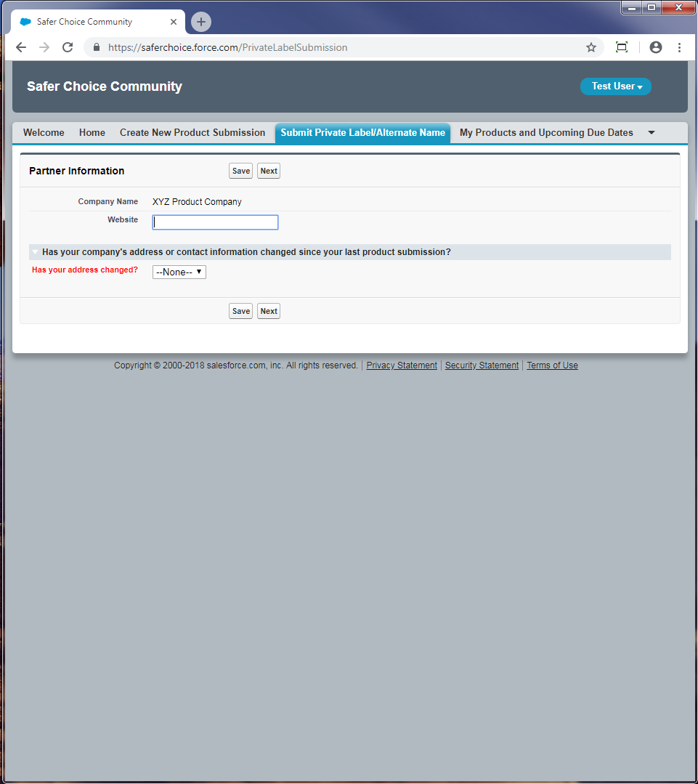Click the browser address bar URL
This screenshot has width=698, height=784.
[x=228, y=47]
